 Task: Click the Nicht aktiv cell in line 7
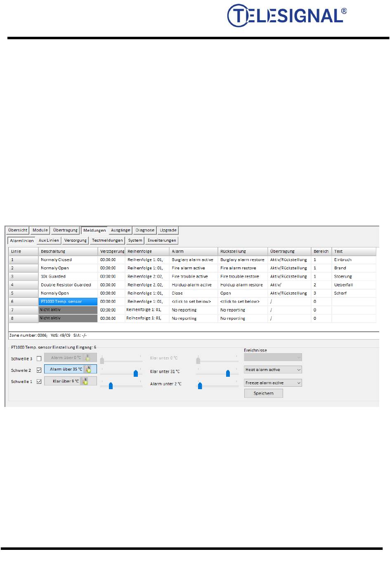[x=68, y=310]
